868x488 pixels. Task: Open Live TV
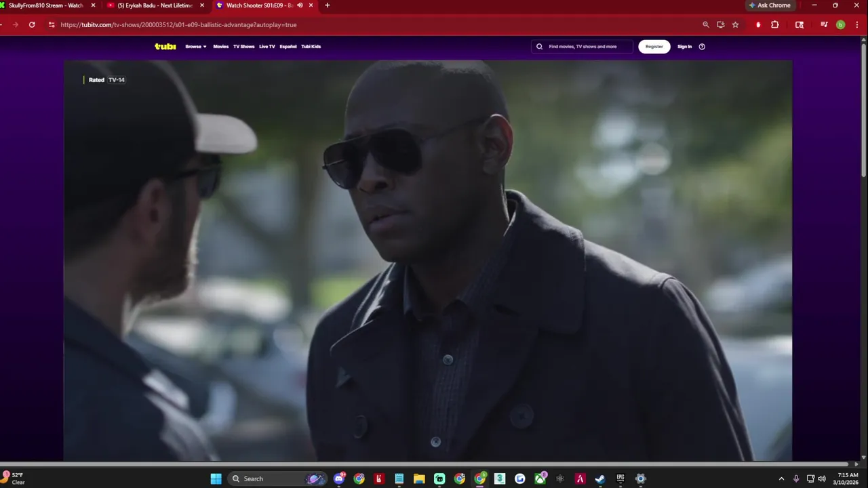(x=267, y=47)
